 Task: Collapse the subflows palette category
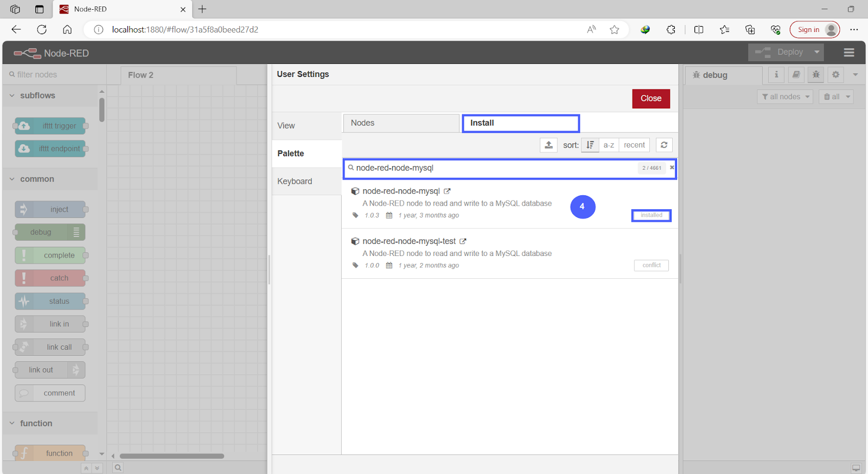[50, 95]
